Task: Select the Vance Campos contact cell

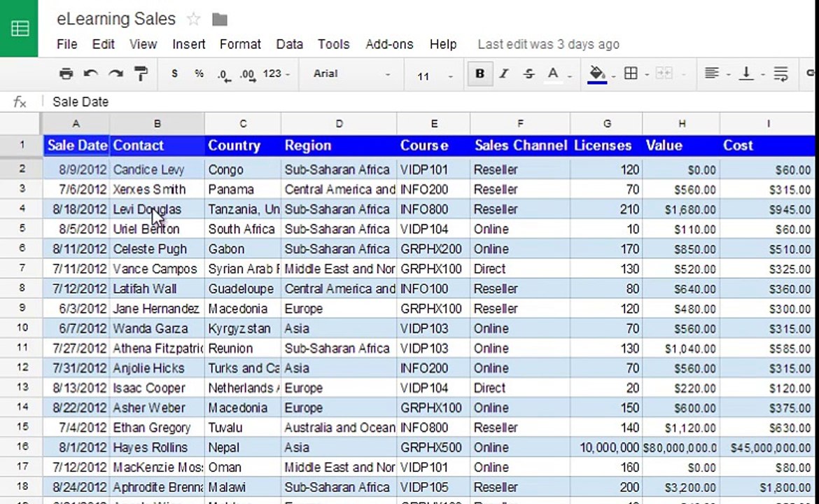Action: [157, 269]
